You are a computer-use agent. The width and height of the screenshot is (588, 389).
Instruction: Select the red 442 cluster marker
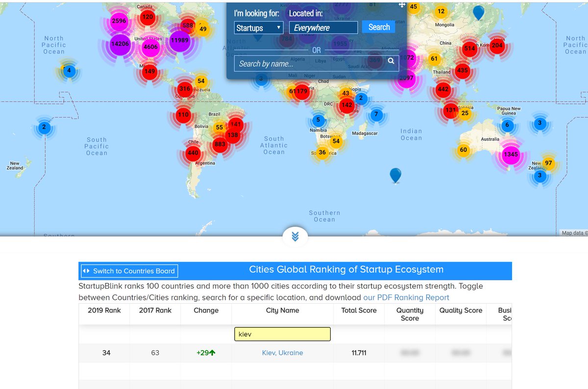[443, 89]
